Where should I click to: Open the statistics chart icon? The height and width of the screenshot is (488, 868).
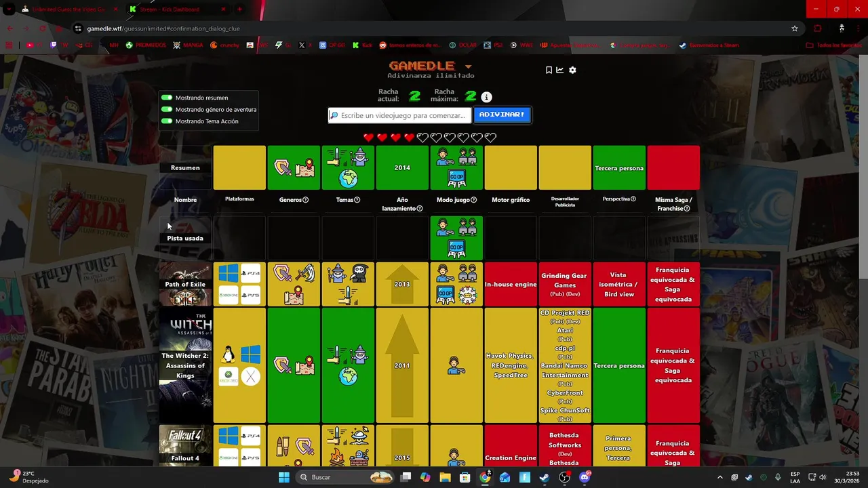560,70
